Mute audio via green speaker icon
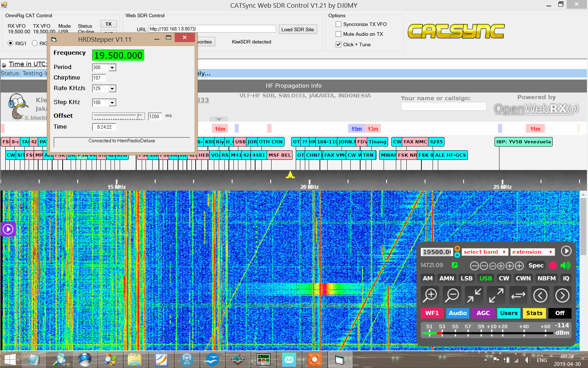This screenshot has width=588, height=368. 565,266
